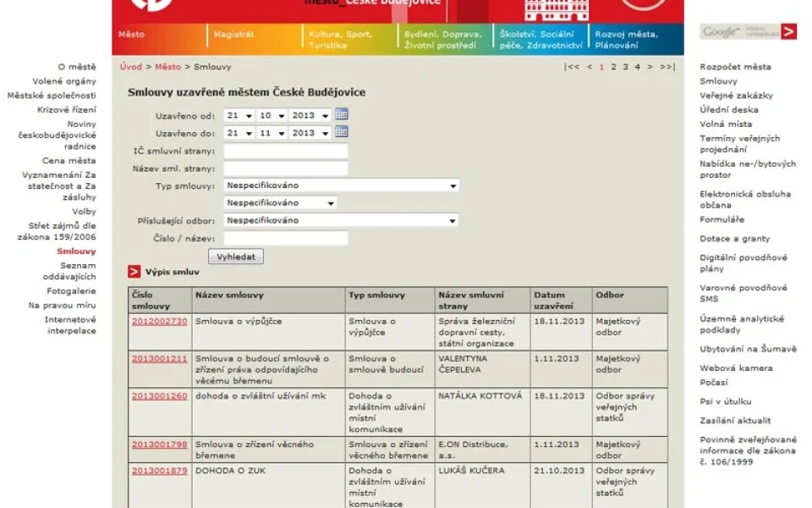The height and width of the screenshot is (508, 812).
Task: Click red arrow icon beside Výpis smluv
Action: coord(134,272)
